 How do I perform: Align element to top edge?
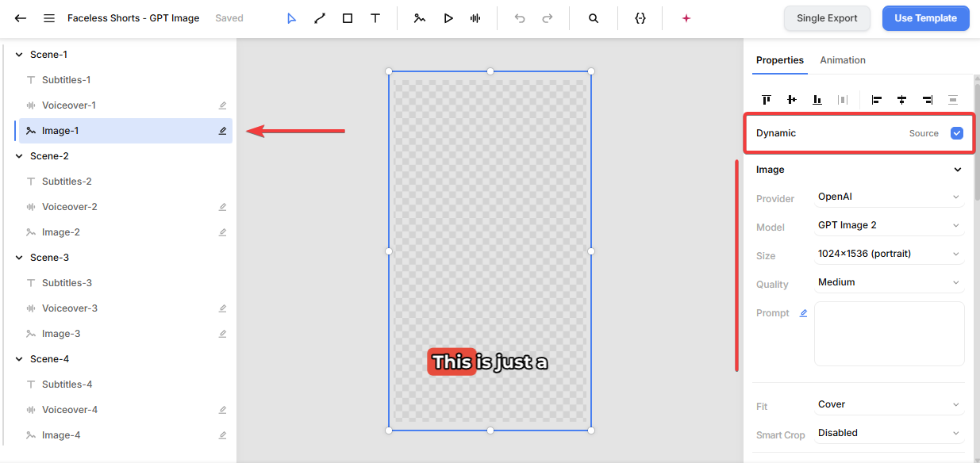(767, 100)
